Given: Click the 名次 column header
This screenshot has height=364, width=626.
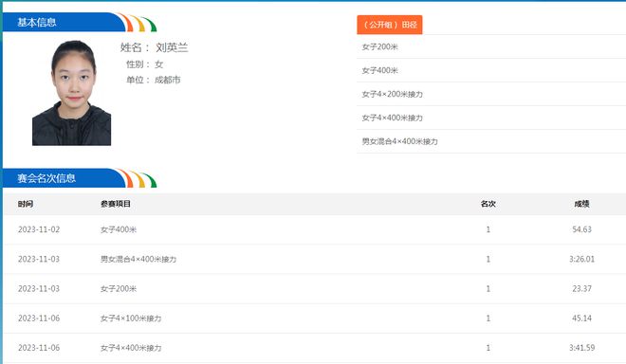Looking at the screenshot, I should pos(488,204).
